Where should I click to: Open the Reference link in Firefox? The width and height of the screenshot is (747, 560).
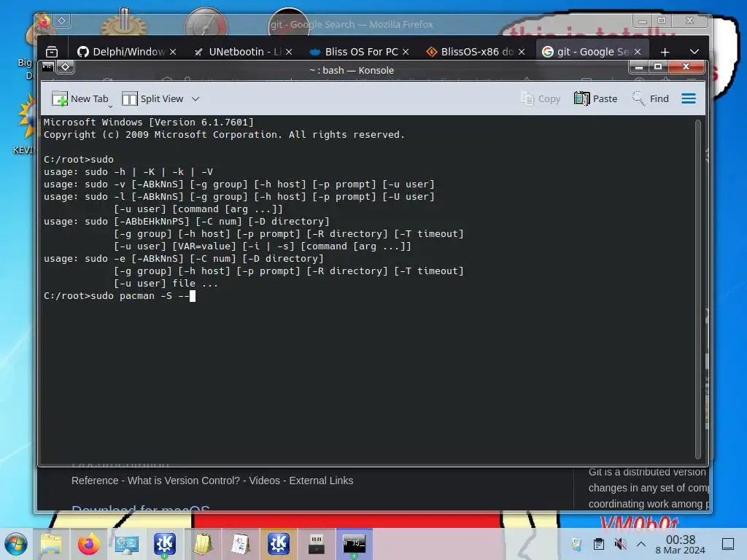click(x=94, y=481)
